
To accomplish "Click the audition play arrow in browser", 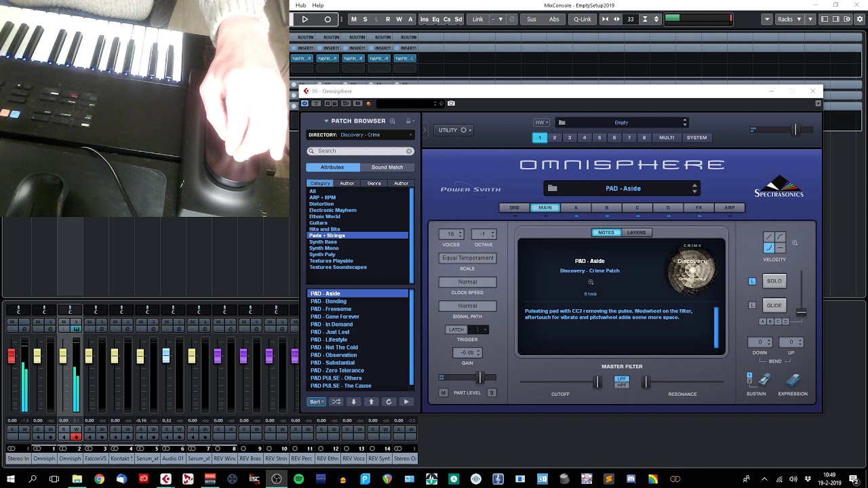I will [406, 402].
